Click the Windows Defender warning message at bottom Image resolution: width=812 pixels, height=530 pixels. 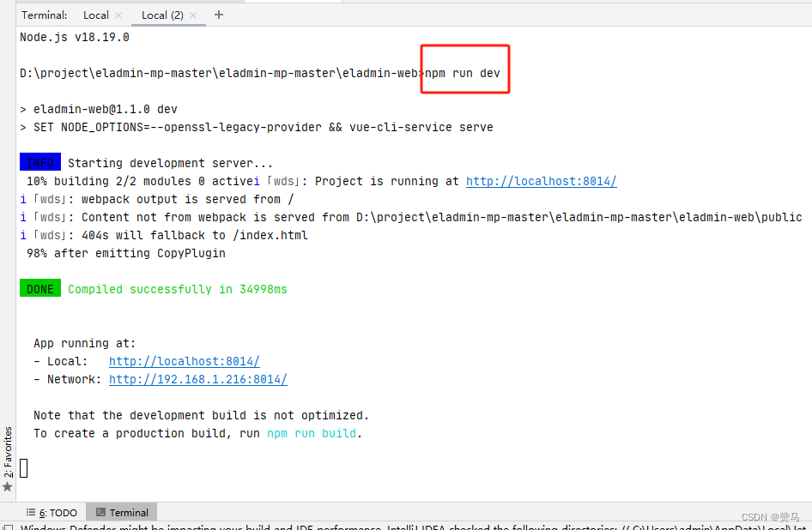point(258,527)
